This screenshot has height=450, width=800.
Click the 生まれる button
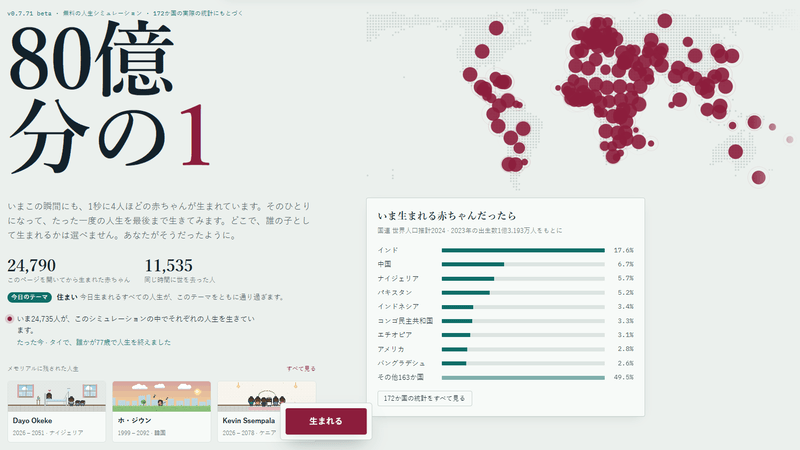(326, 421)
